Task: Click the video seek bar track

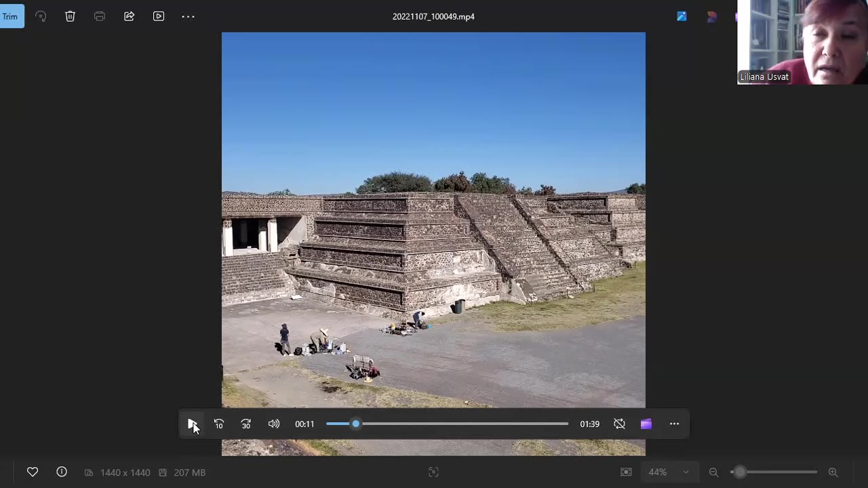Action: point(447,424)
